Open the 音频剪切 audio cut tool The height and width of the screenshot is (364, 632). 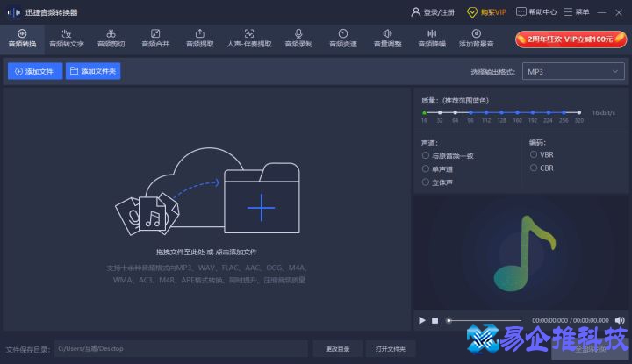pos(111,39)
